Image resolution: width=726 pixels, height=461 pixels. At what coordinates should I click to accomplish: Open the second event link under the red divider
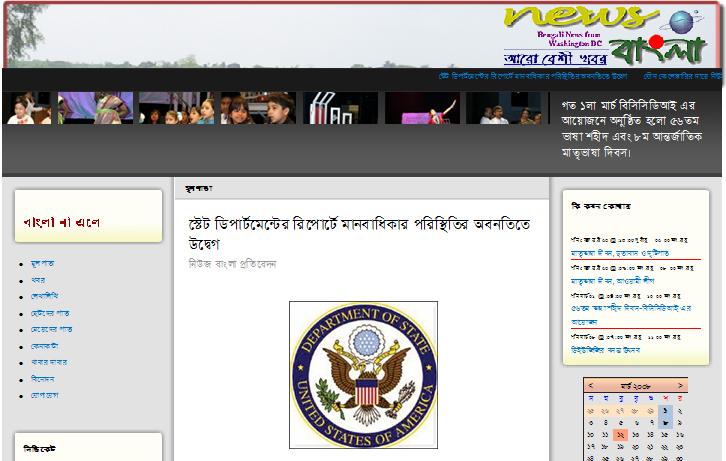coord(613,281)
